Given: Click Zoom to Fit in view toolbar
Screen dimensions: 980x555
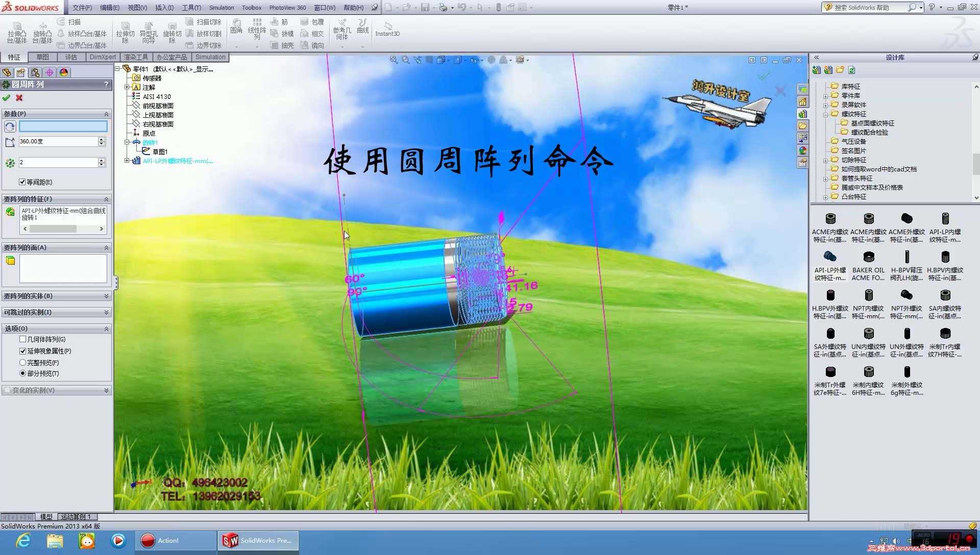Looking at the screenshot, I should (394, 60).
